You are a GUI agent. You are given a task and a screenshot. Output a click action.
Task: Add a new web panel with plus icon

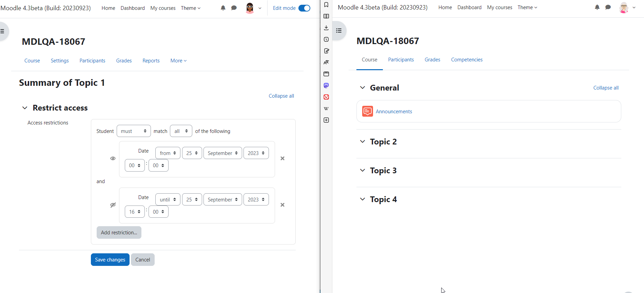[326, 120]
